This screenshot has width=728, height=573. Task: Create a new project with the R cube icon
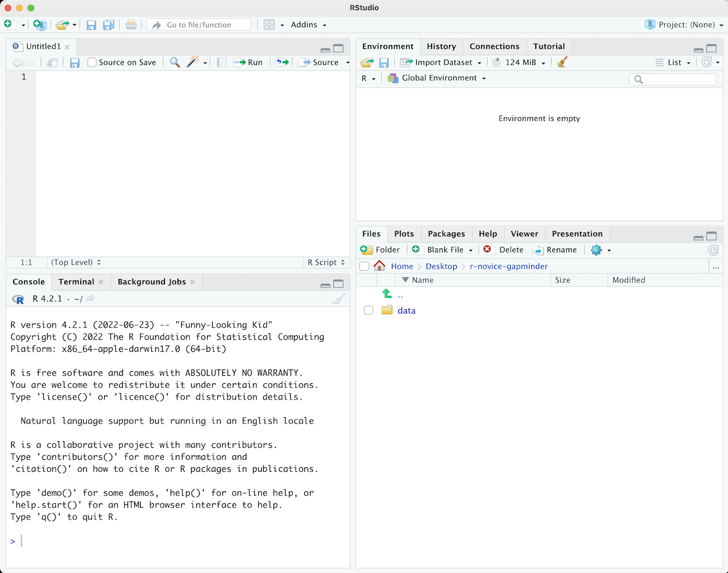[39, 24]
